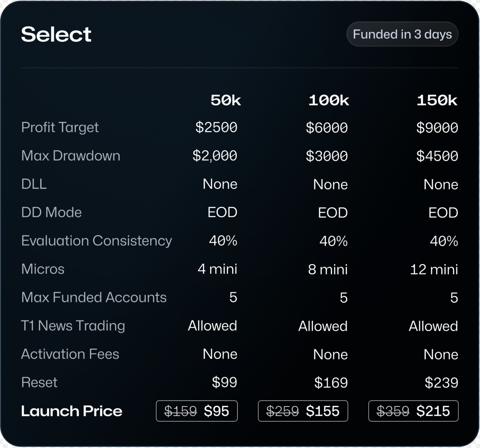
Task: Click the Launch Price label
Action: coord(71,411)
